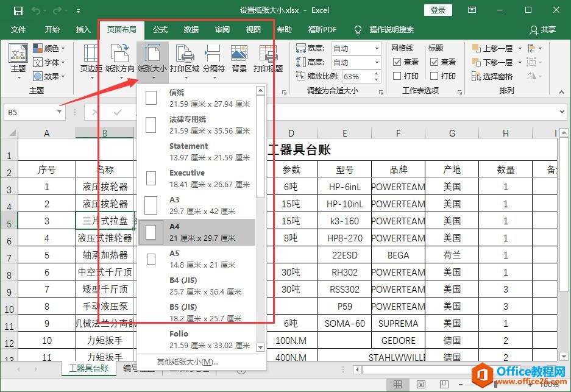Click the 背景 background button
Screen dimensions: 571x392
coord(239,59)
